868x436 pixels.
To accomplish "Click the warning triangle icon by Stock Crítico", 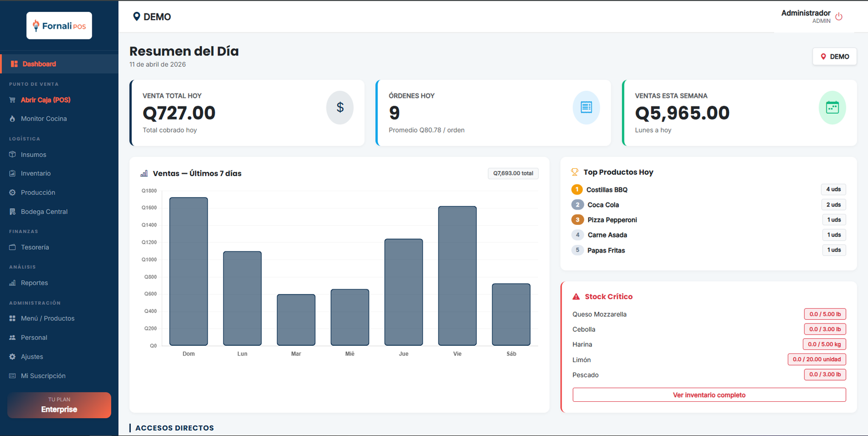I will [576, 296].
